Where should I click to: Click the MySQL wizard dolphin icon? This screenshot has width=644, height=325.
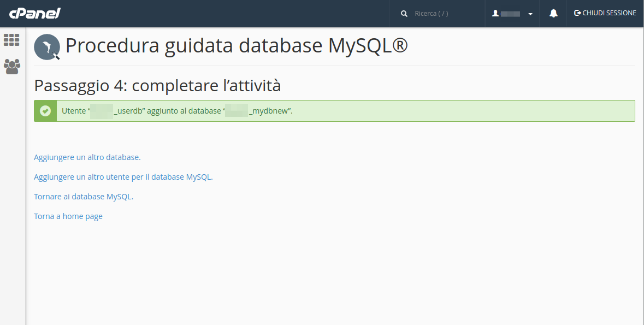point(47,47)
